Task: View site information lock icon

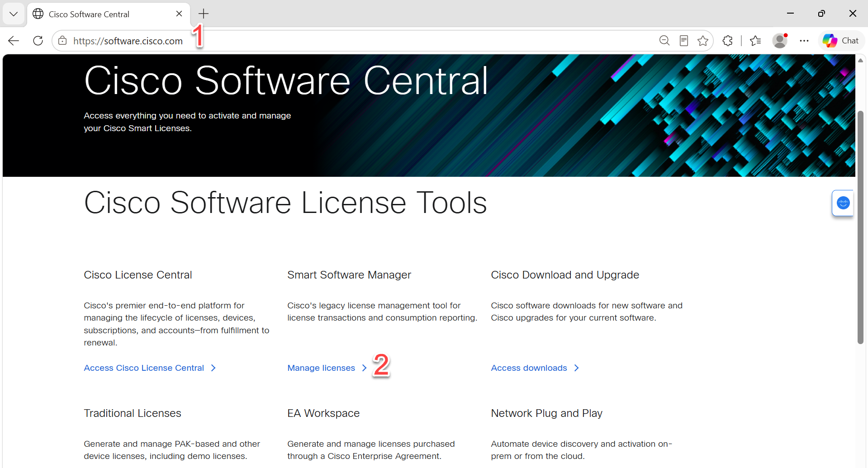Action: 62,41
